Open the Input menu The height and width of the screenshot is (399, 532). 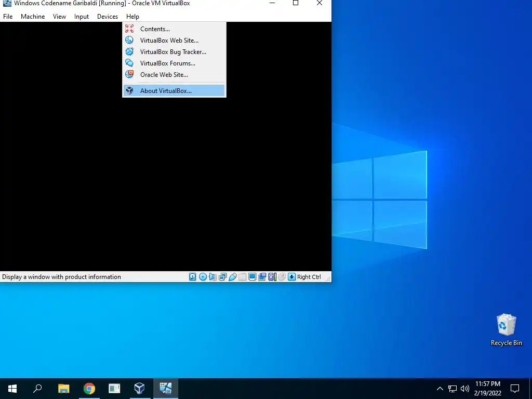point(82,16)
